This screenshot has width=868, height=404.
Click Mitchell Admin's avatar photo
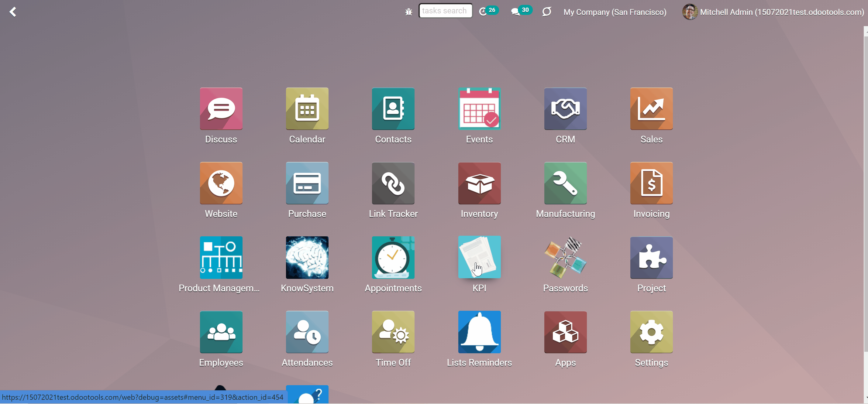pos(690,12)
